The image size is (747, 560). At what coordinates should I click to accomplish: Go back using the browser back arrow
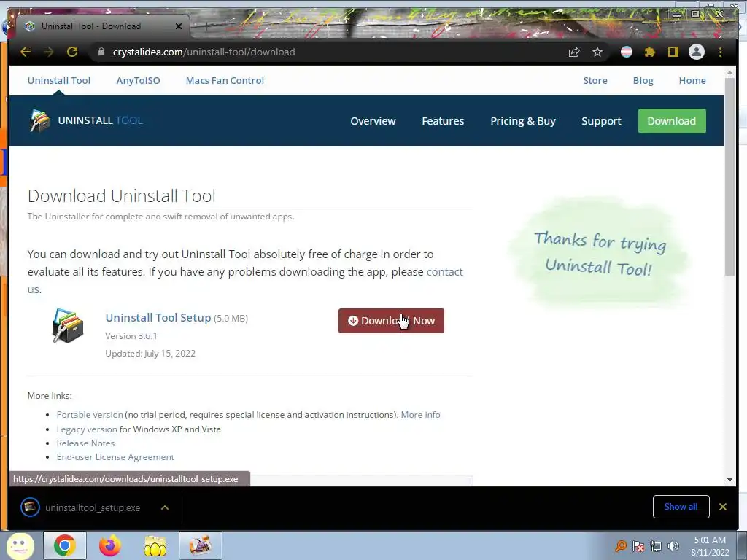(26, 52)
